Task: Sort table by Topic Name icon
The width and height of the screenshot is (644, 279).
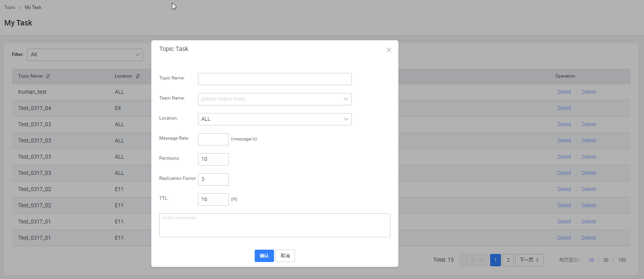Action: [x=48, y=76]
